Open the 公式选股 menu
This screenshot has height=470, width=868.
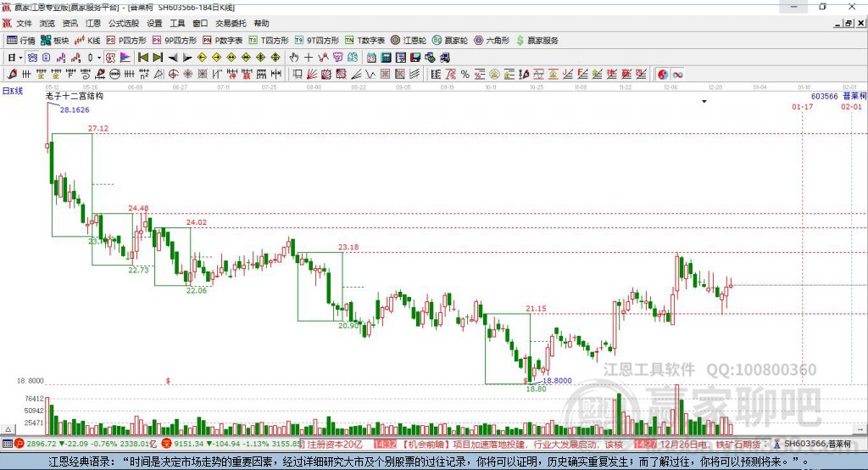pos(124,23)
